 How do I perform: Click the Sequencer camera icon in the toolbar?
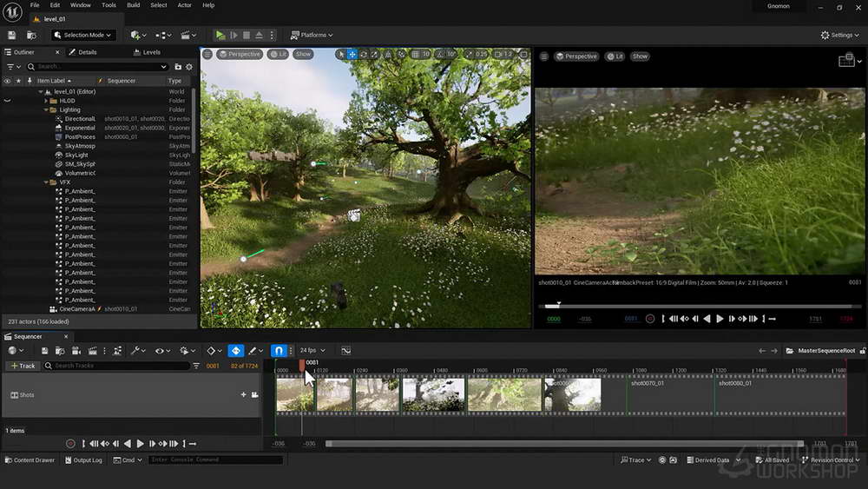pos(76,351)
